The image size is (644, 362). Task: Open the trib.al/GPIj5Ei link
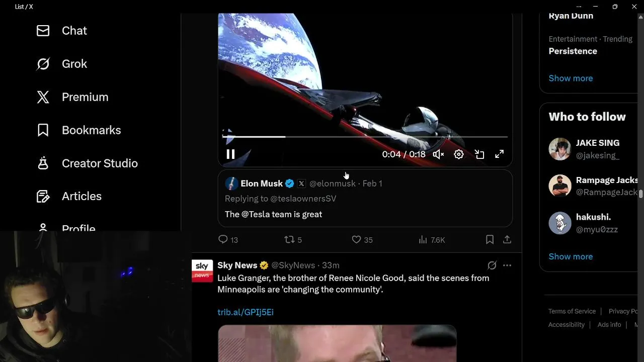(x=246, y=312)
